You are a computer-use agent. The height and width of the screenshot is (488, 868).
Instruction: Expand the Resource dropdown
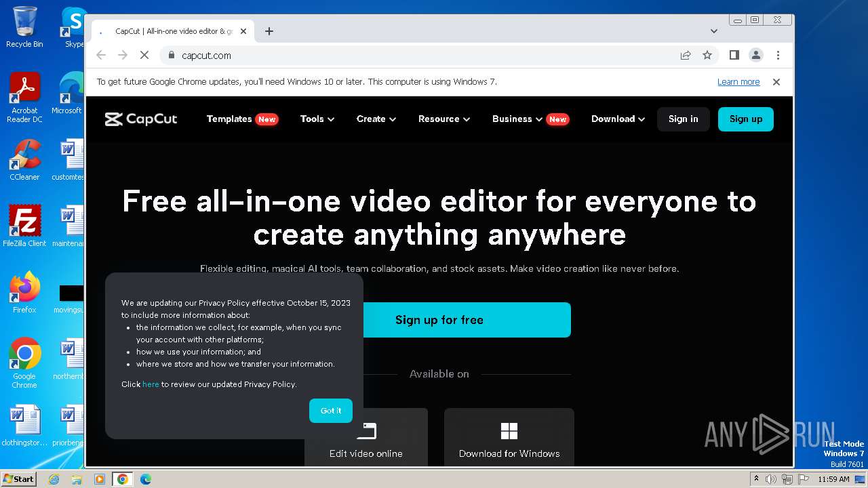pyautogui.click(x=444, y=119)
